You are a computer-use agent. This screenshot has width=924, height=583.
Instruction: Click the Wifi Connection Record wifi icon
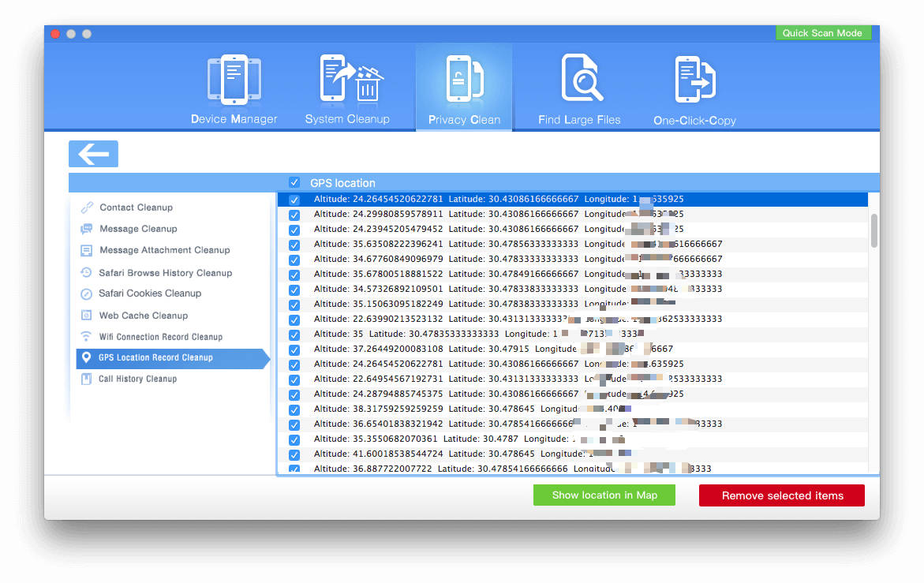click(87, 336)
